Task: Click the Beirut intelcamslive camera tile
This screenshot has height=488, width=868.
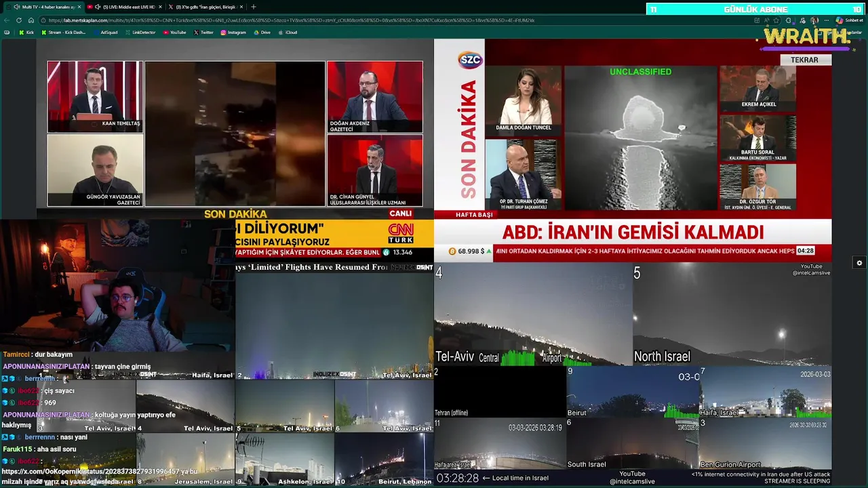Action: 633,392
